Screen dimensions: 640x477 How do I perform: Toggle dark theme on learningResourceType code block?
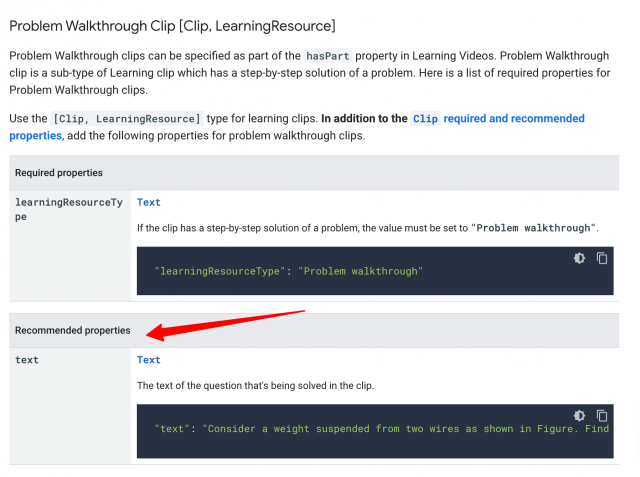579,258
